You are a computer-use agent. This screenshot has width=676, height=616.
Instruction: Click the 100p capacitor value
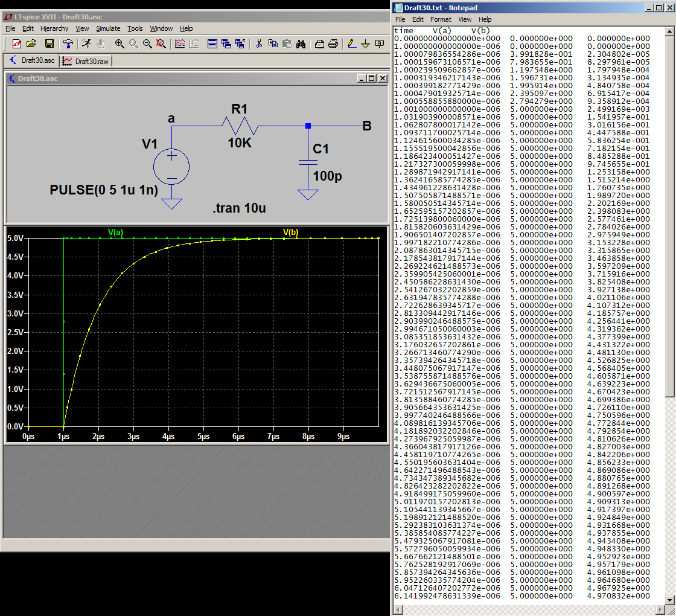click(328, 176)
